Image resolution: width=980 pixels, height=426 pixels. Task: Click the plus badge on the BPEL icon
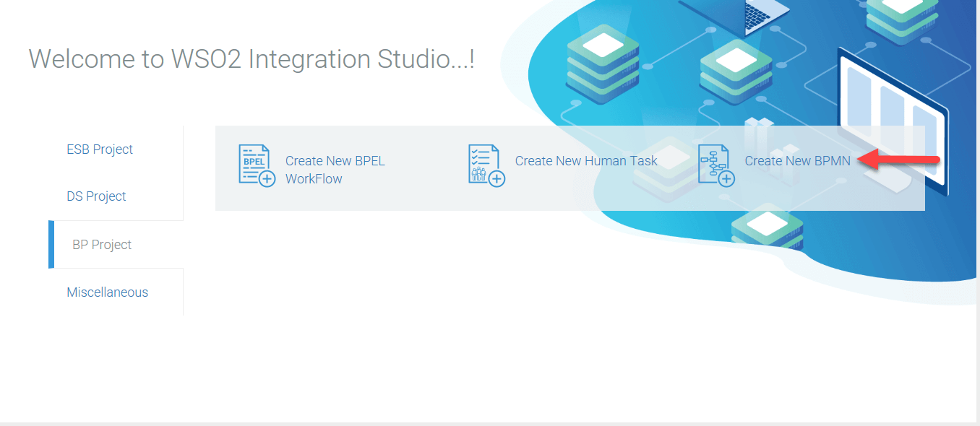pos(267,178)
